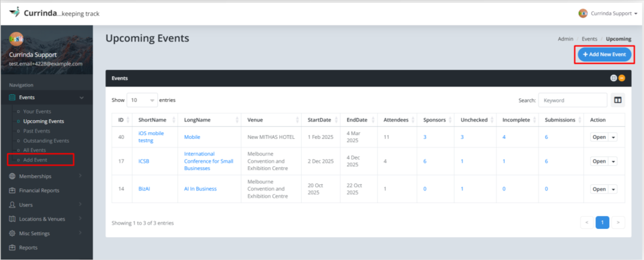This screenshot has width=644, height=260.
Task: Show All Events from the sidebar
Action: [34, 150]
